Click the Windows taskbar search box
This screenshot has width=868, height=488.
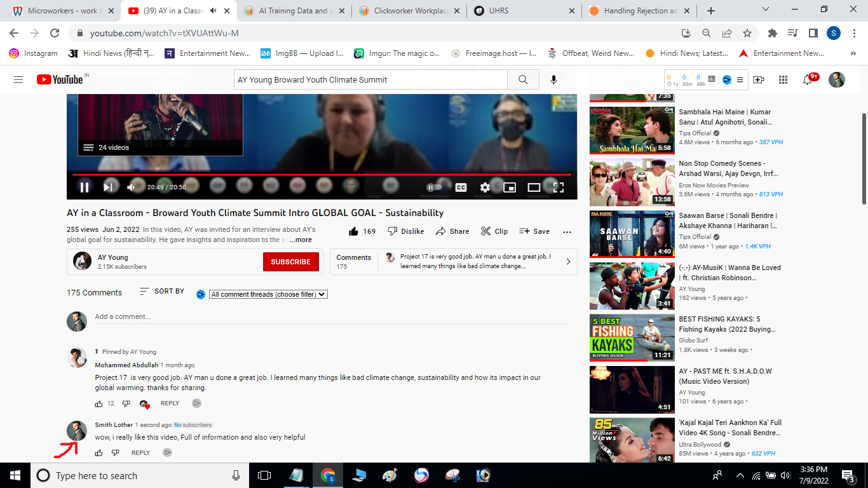(140, 475)
